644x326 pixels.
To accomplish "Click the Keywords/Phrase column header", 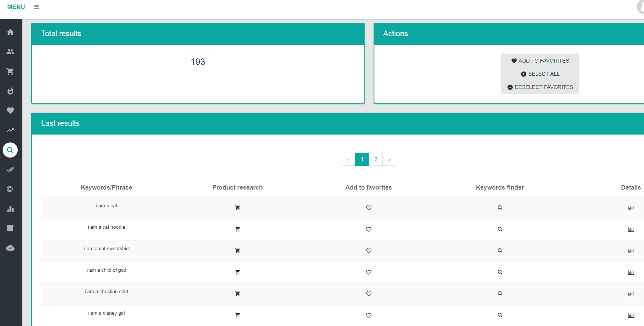I will click(x=106, y=187).
